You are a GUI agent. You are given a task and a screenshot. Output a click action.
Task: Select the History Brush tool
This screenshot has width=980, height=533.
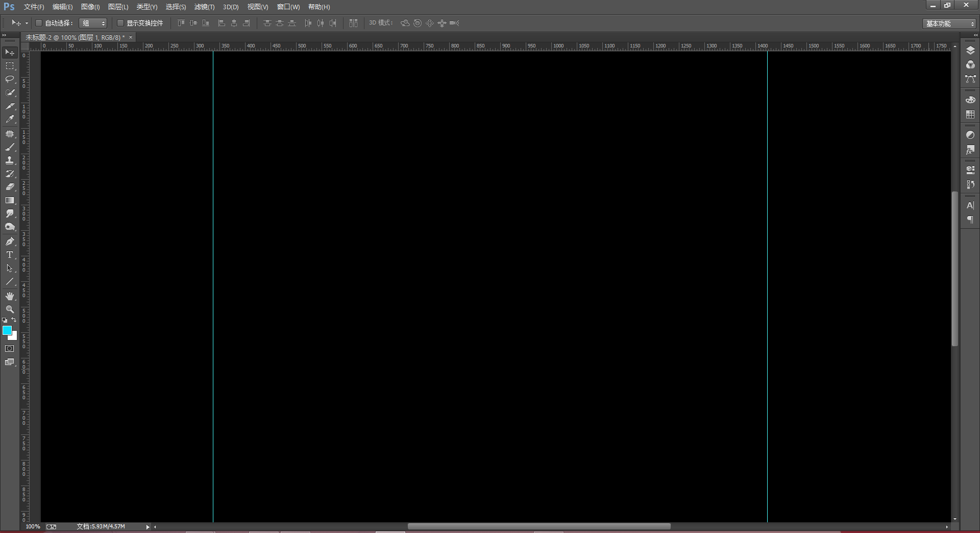click(10, 174)
